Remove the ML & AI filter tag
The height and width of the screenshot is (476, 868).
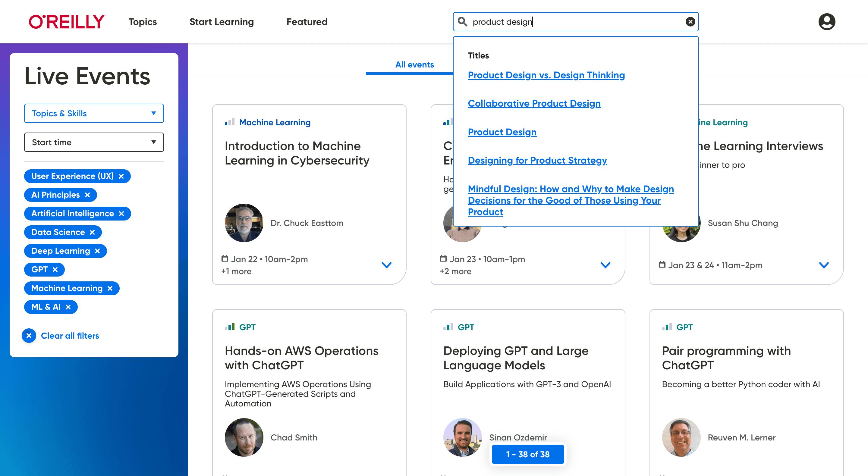[69, 307]
